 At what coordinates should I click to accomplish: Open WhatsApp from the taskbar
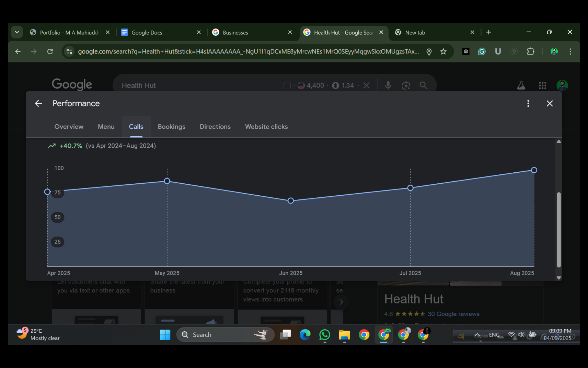click(x=324, y=335)
